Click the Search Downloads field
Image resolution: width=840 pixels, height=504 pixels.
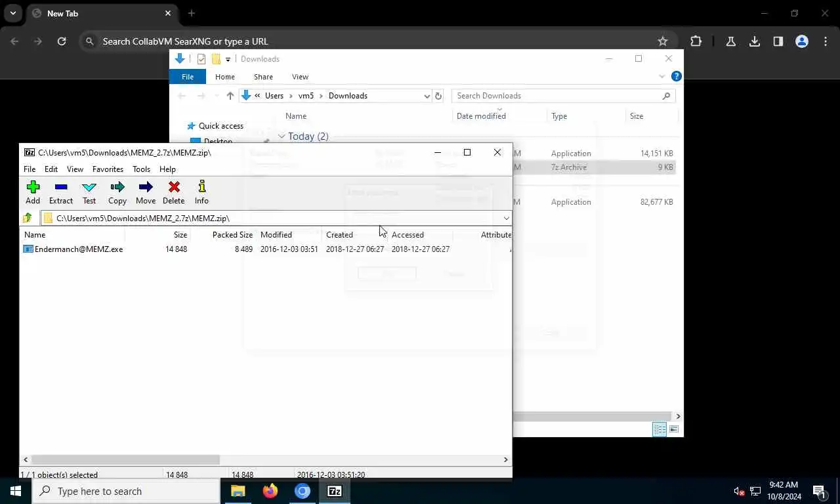point(563,96)
